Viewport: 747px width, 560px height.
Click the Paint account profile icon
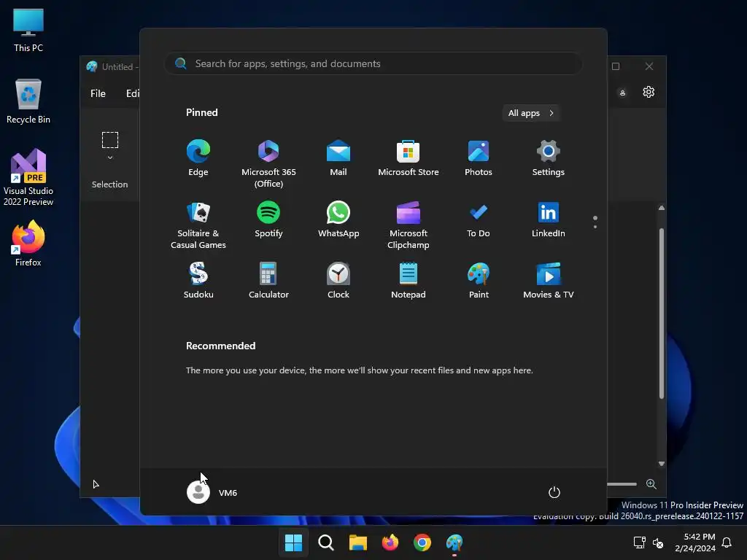tap(622, 93)
